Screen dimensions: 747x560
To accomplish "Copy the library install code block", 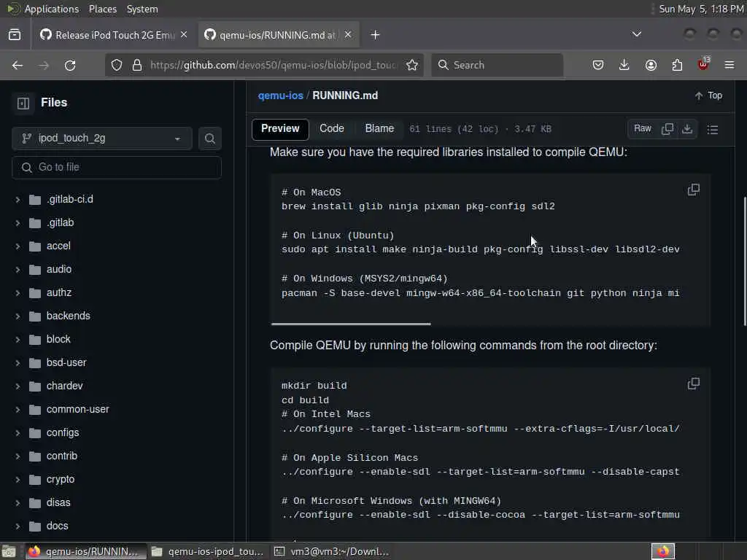I will tap(694, 190).
